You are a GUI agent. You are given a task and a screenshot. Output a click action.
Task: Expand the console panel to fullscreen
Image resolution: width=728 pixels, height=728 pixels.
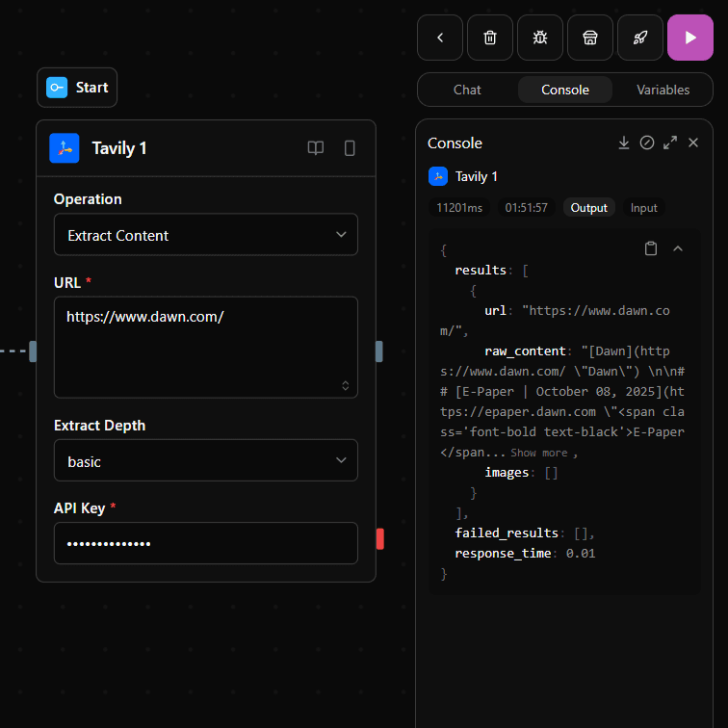tap(670, 143)
